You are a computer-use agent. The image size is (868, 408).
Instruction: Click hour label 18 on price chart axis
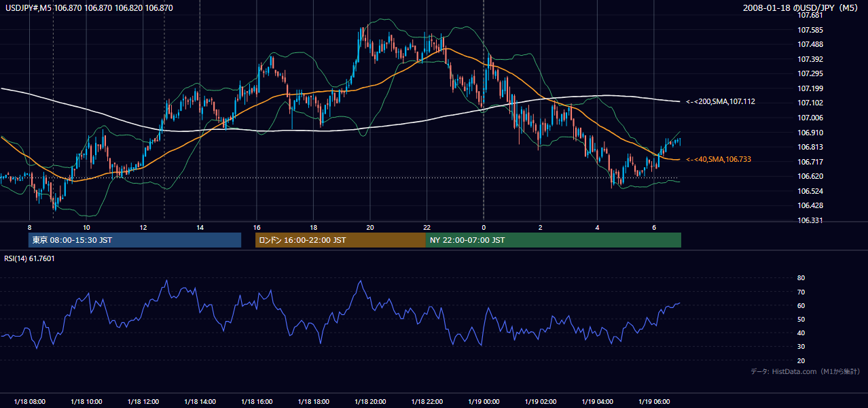point(313,227)
